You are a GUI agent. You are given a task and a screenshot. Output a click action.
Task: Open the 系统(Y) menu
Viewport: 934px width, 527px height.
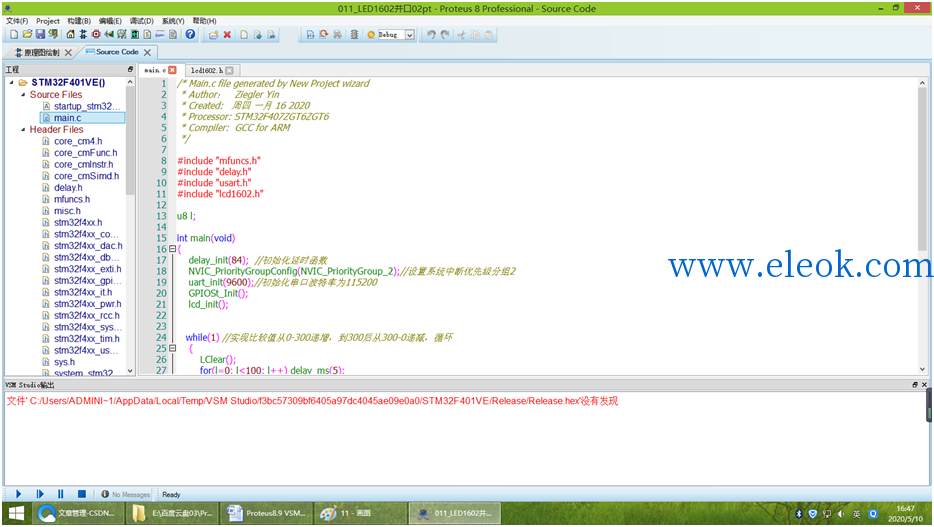[x=173, y=21]
